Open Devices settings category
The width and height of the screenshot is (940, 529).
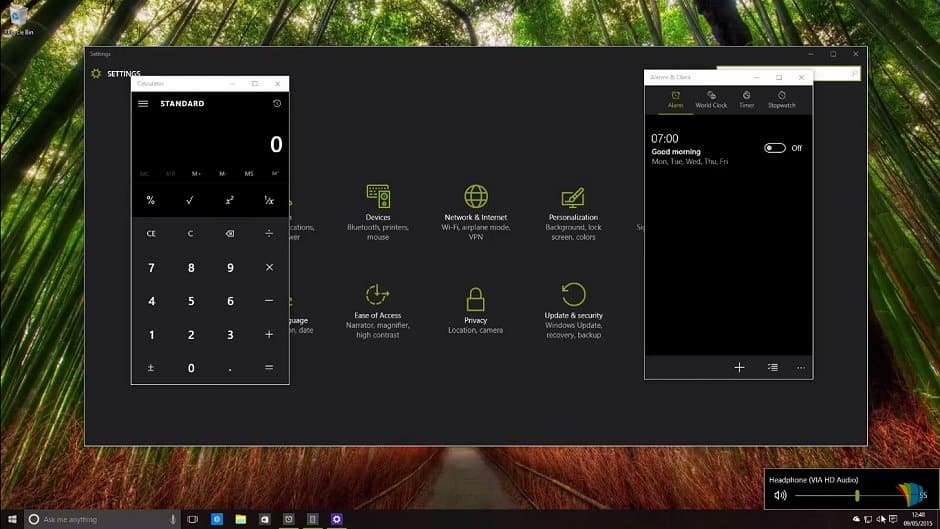[378, 212]
